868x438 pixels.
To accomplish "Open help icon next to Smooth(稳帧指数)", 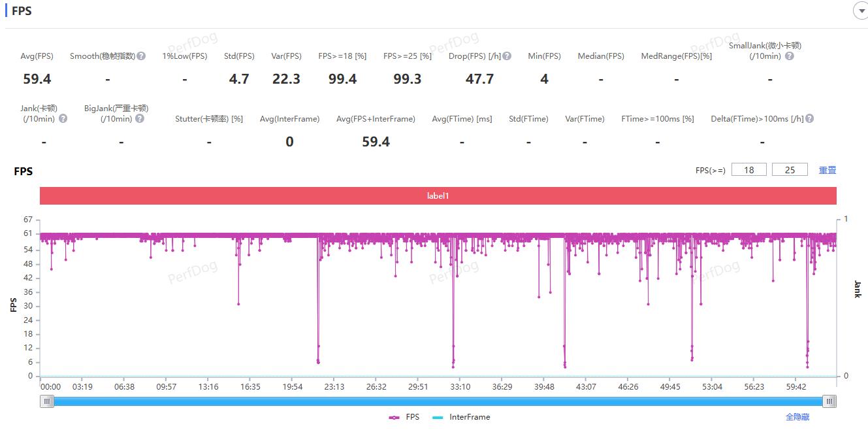I will 141,56.
